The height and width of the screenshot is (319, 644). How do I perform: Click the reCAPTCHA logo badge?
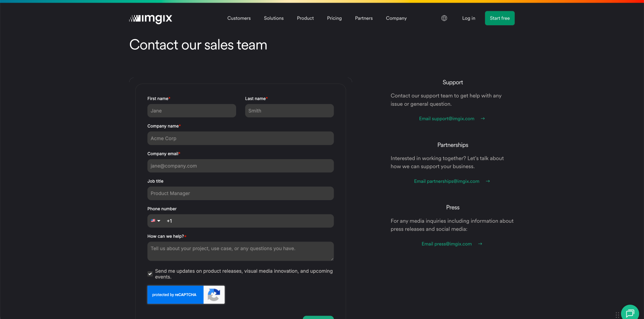pyautogui.click(x=214, y=295)
